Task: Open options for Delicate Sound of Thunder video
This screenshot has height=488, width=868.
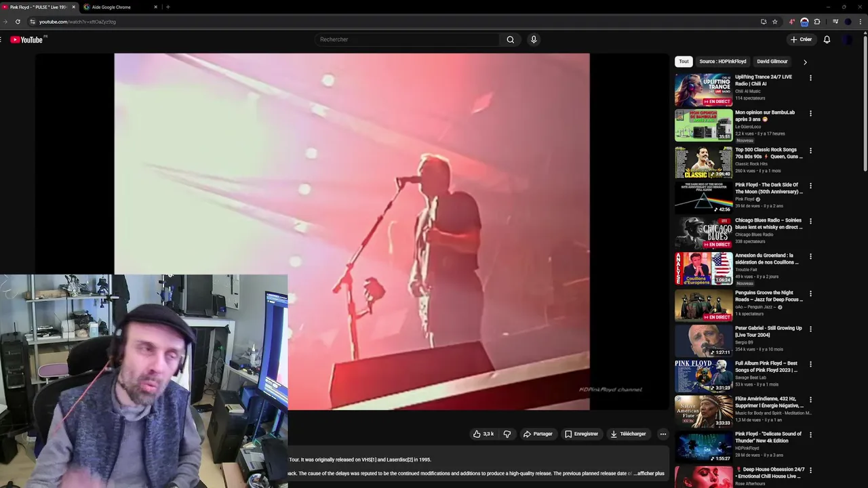Action: tap(810, 434)
